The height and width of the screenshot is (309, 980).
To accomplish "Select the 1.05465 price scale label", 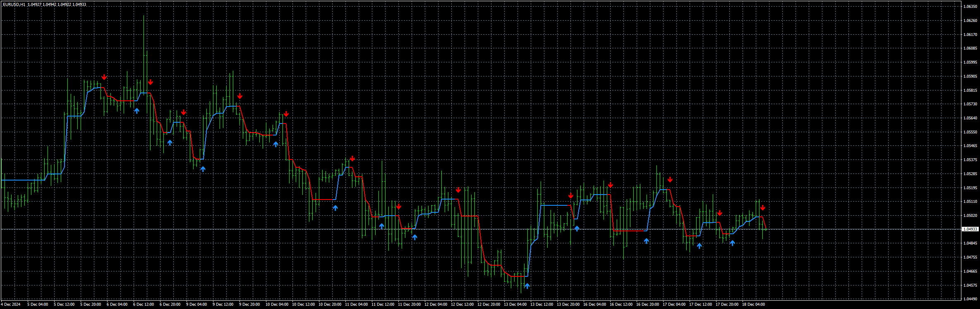I will tap(970, 146).
